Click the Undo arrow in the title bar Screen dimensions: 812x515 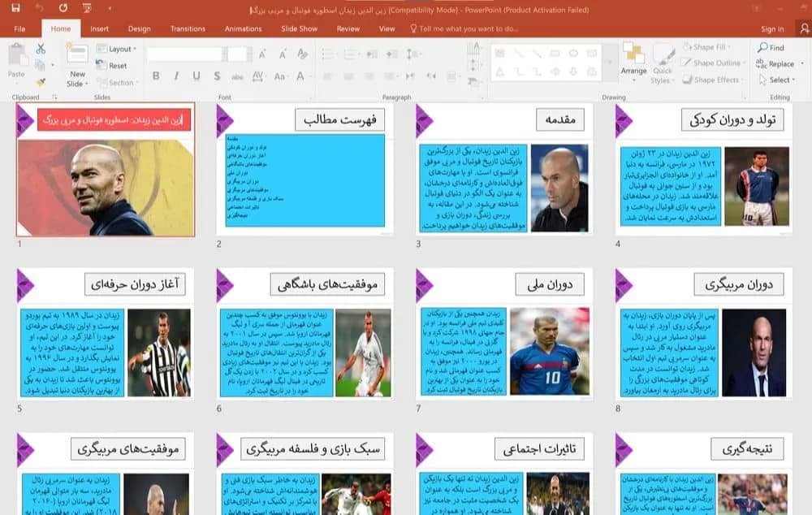tap(39, 8)
